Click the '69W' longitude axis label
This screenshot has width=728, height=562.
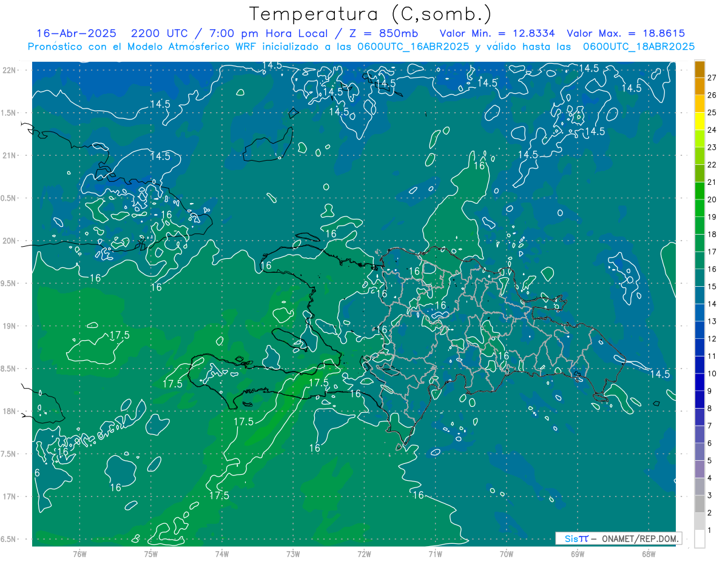(x=578, y=554)
